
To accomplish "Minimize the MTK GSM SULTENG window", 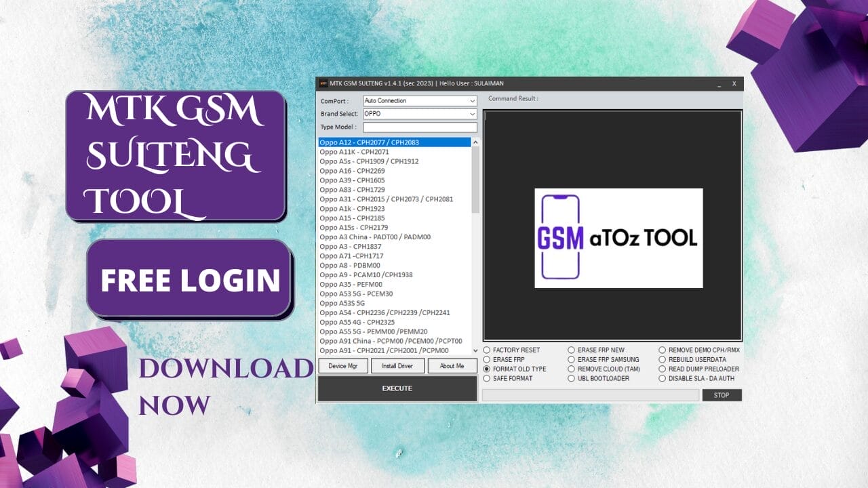I will [x=719, y=83].
